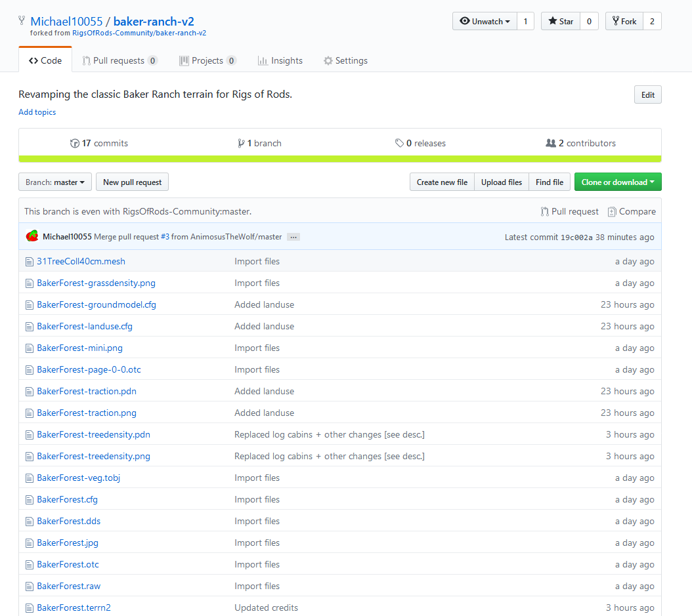Click the file icon beside BakerForest-grassdensity.png
Image resolution: width=692 pixels, height=616 pixels.
30,283
